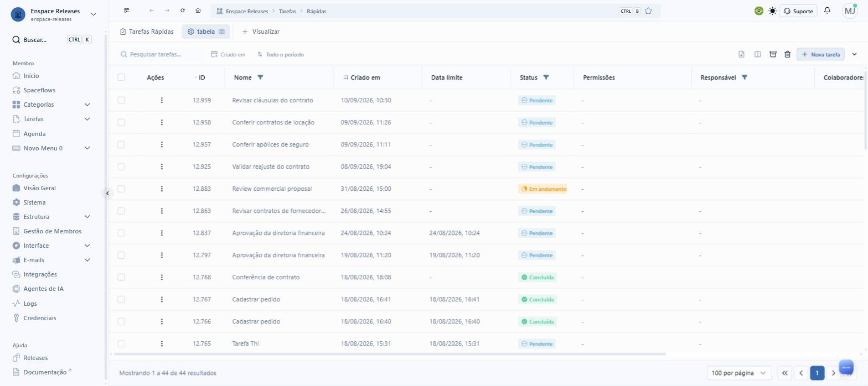Image resolution: width=868 pixels, height=386 pixels.
Task: Sort by the Criado em column header
Action: (x=365, y=77)
